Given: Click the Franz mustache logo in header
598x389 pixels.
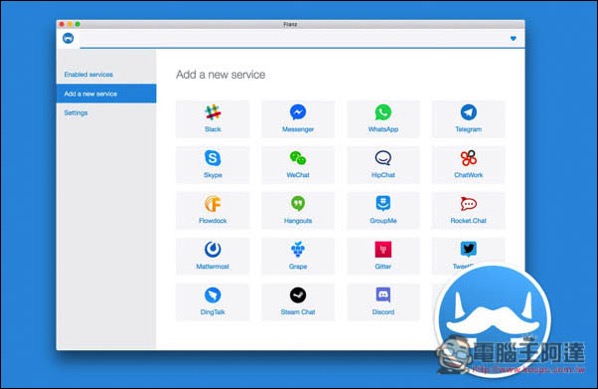Looking at the screenshot, I should pos(68,38).
